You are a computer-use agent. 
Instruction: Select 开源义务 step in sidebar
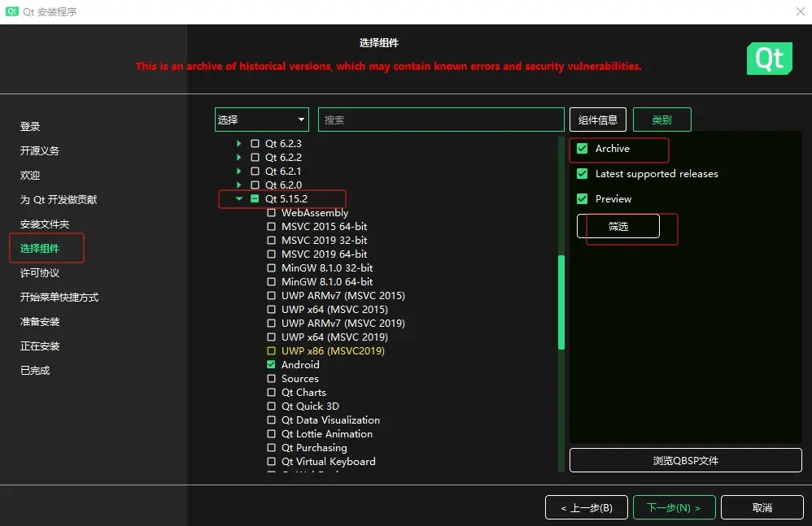pos(40,150)
